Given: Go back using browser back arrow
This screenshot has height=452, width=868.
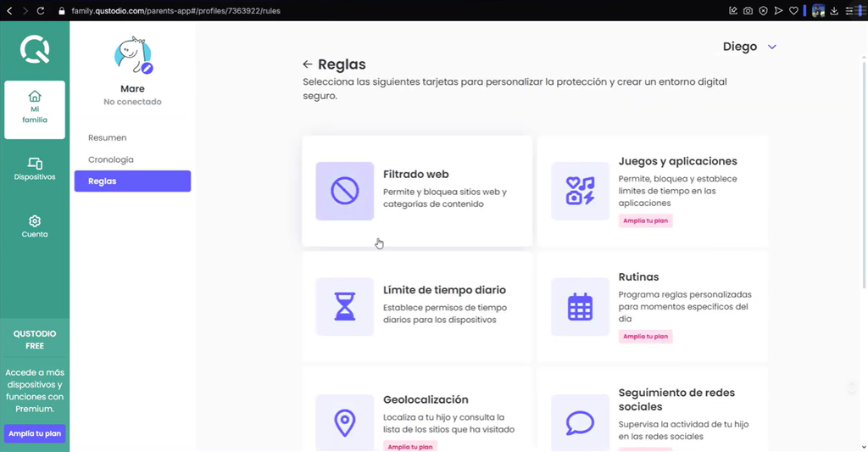Looking at the screenshot, I should (9, 10).
